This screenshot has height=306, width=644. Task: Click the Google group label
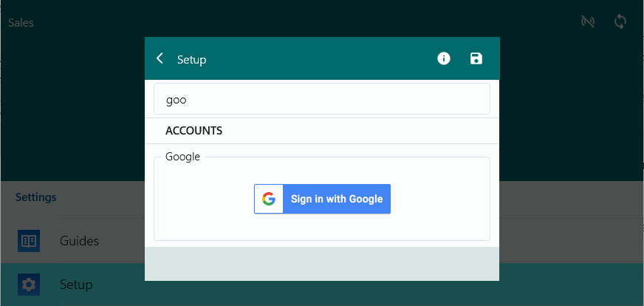[x=182, y=157]
